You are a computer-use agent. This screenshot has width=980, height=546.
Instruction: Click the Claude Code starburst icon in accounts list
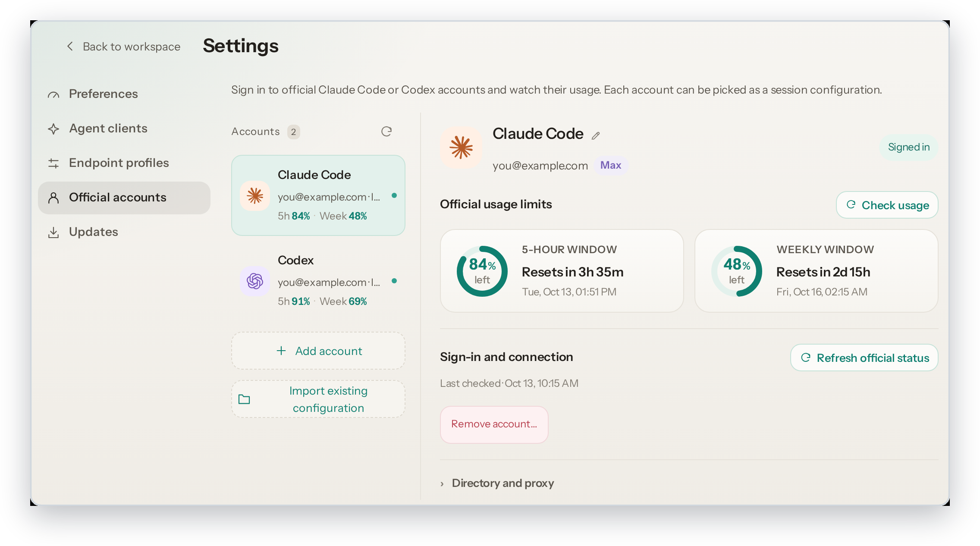click(x=255, y=195)
